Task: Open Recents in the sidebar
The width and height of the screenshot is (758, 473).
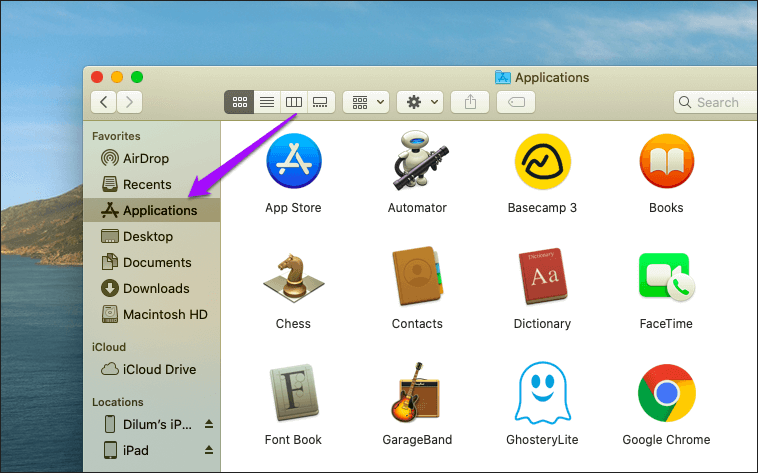Action: click(x=152, y=184)
